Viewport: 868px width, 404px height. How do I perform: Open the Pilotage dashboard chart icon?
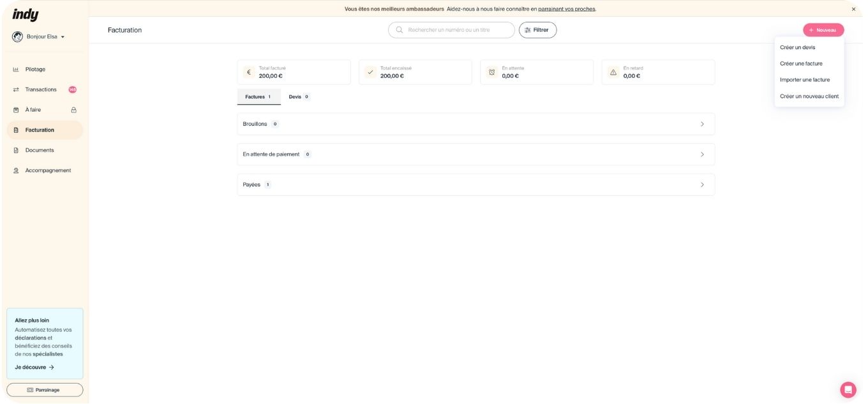click(x=16, y=70)
